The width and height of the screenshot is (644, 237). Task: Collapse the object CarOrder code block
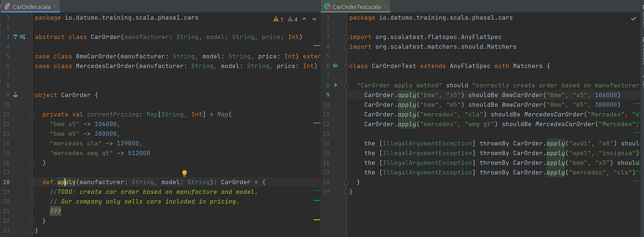(32, 95)
